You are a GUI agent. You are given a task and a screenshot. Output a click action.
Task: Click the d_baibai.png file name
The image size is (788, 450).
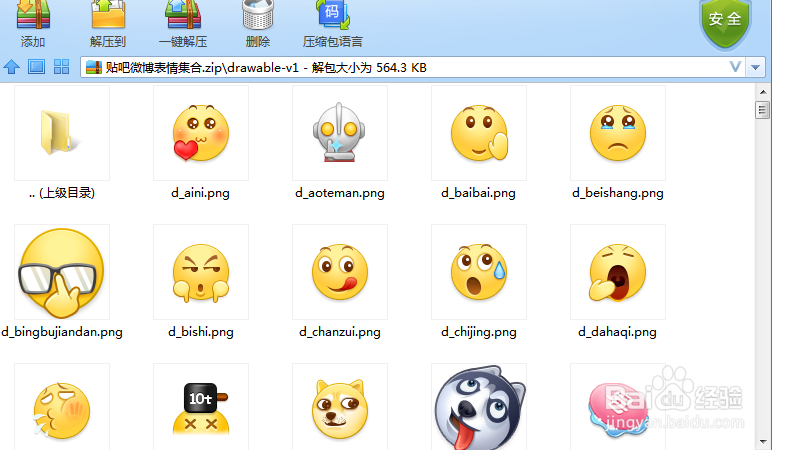(x=478, y=193)
